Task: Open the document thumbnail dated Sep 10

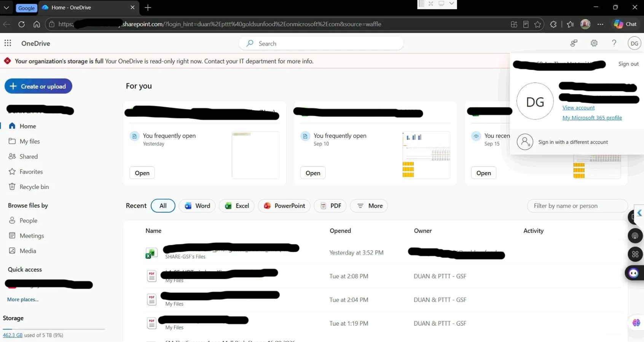Action: tap(426, 155)
